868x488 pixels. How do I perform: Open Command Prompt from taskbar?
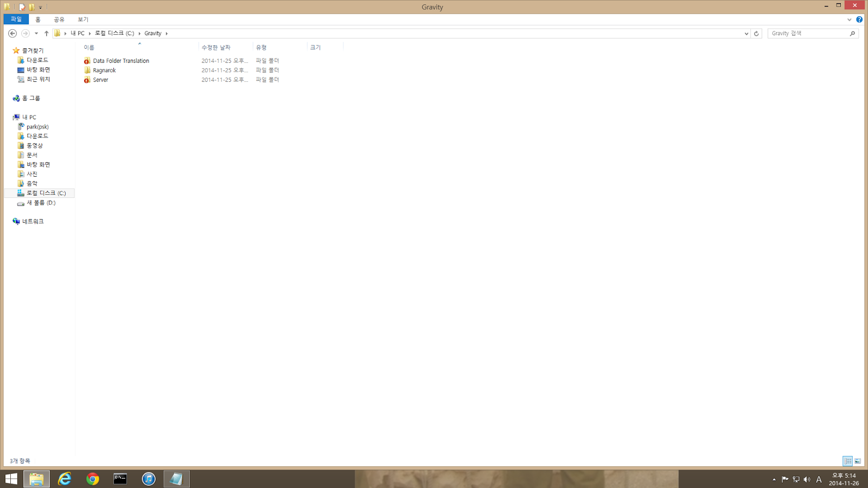pos(120,479)
